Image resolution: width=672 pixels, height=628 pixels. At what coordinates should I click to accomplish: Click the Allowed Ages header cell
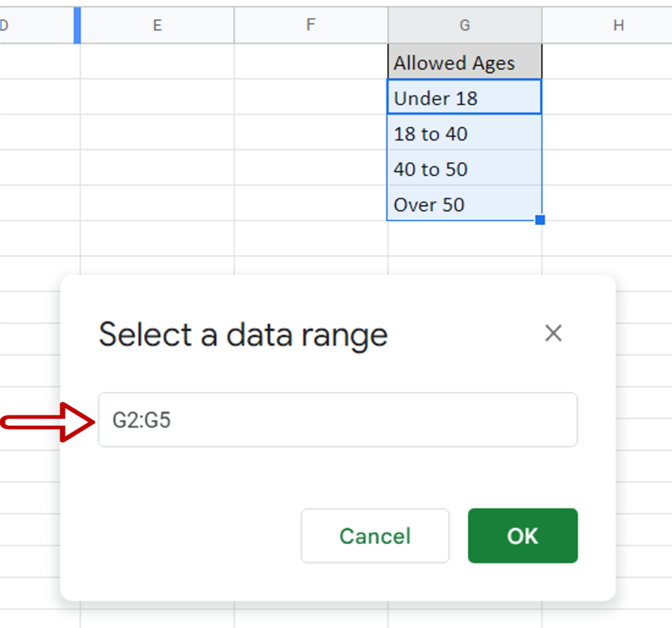coord(465,62)
